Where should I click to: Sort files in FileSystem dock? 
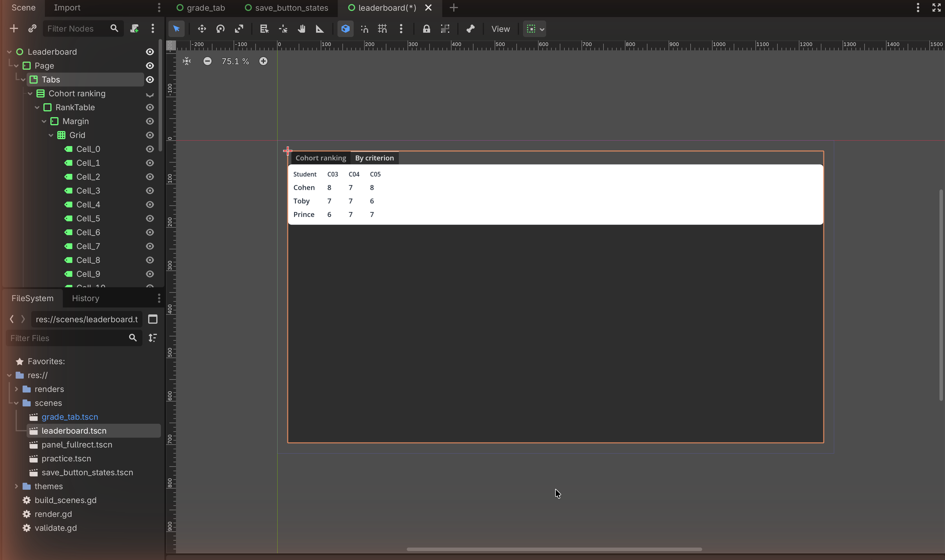pos(153,338)
